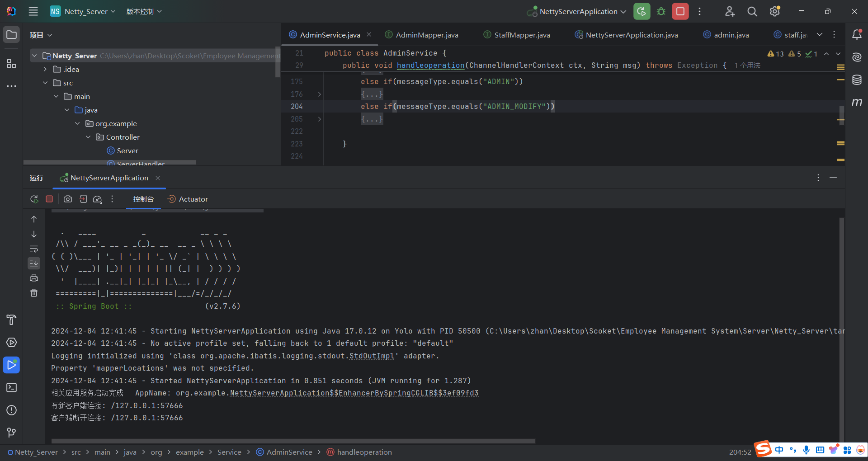Viewport: 868px width, 461px height.
Task: Expand folded code block at line 176
Action: click(x=319, y=94)
